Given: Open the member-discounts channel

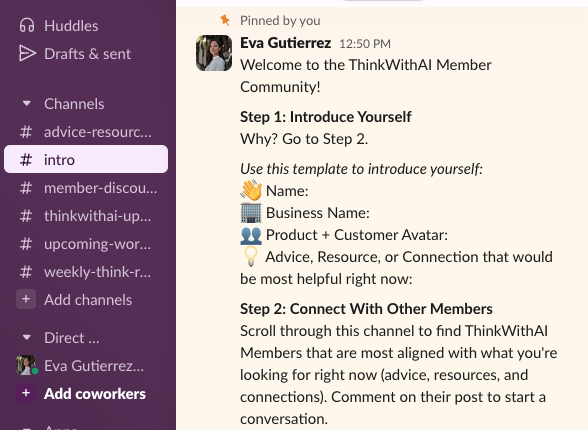Looking at the screenshot, I should point(86,188).
